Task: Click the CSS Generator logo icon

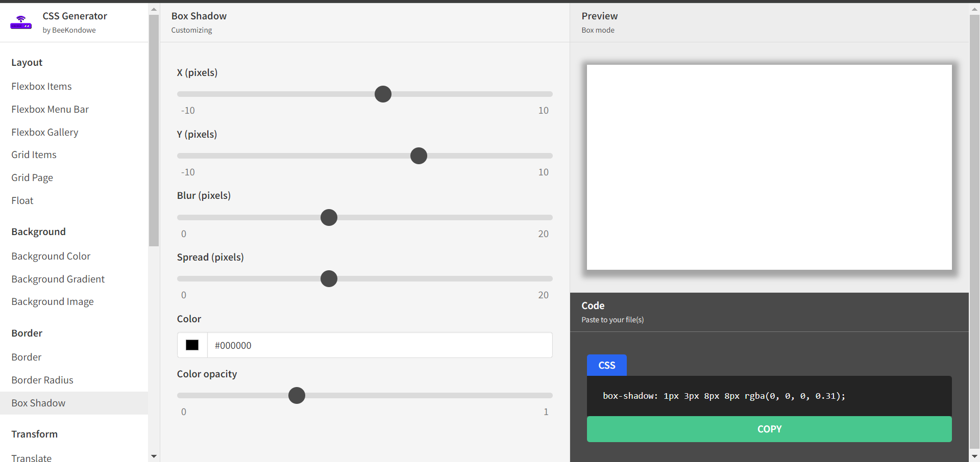Action: (21, 23)
